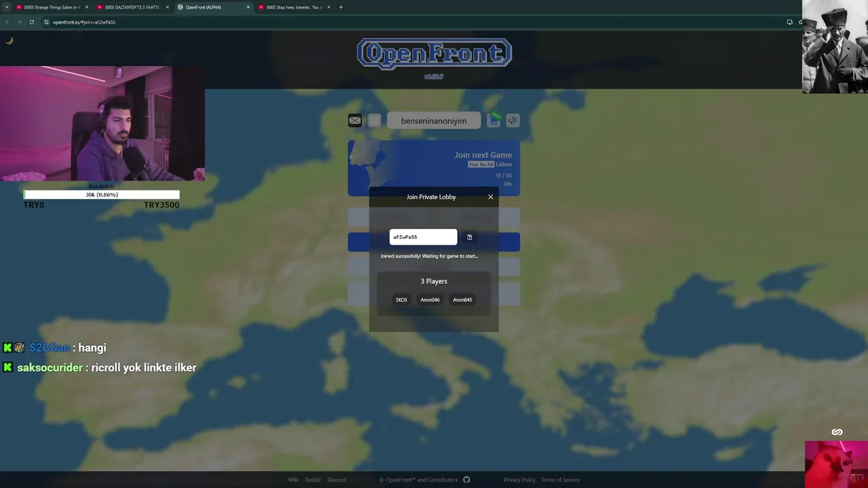868x488 pixels.
Task: Open the Reddit footer link
Action: tap(313, 480)
